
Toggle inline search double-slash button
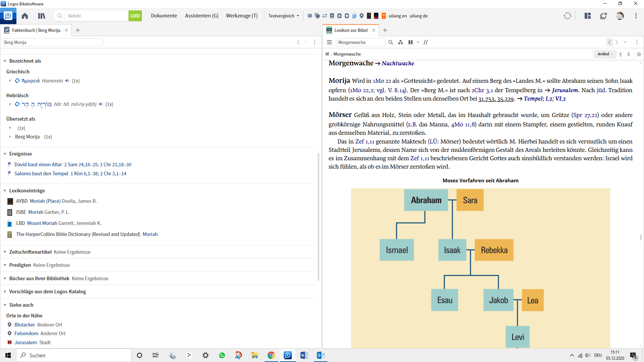coord(426,42)
